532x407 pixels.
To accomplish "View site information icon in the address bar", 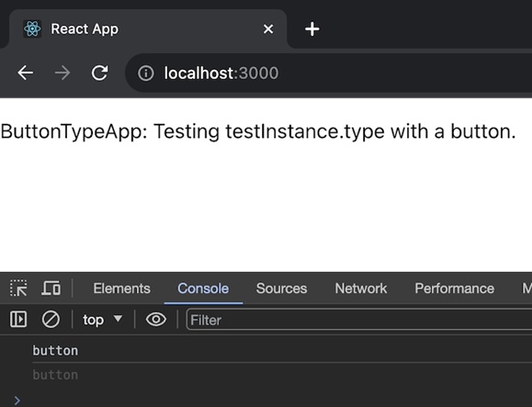I will pyautogui.click(x=146, y=73).
